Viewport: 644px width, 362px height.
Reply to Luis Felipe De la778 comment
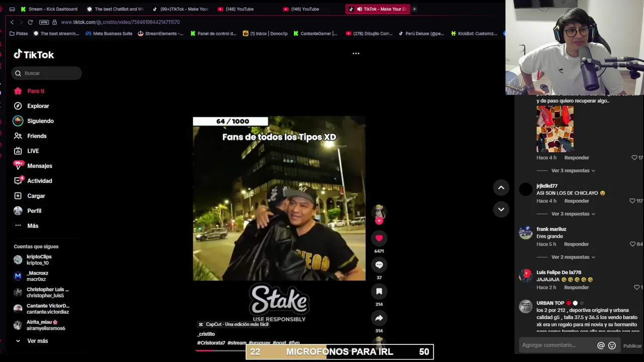click(577, 288)
